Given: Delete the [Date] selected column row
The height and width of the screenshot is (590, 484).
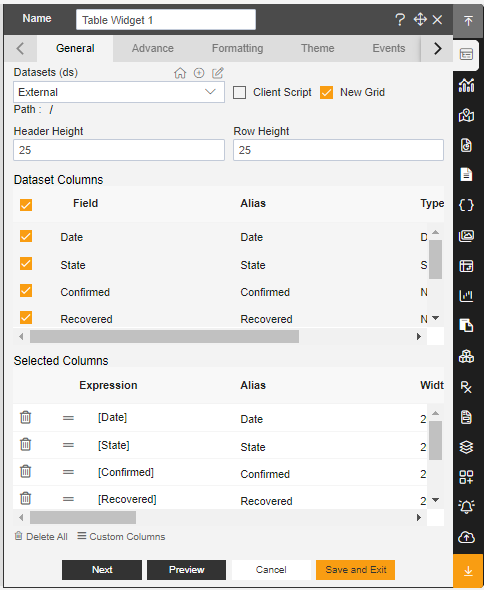Looking at the screenshot, I should 26,417.
